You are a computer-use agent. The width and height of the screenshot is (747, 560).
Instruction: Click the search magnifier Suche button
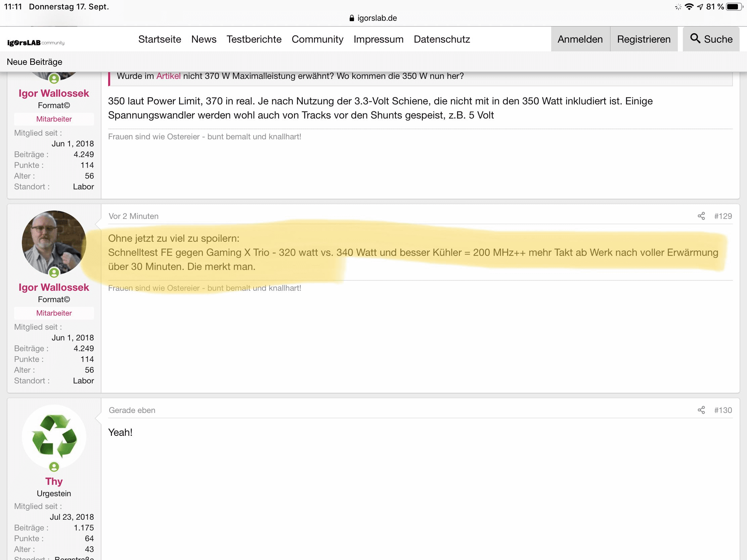[711, 39]
